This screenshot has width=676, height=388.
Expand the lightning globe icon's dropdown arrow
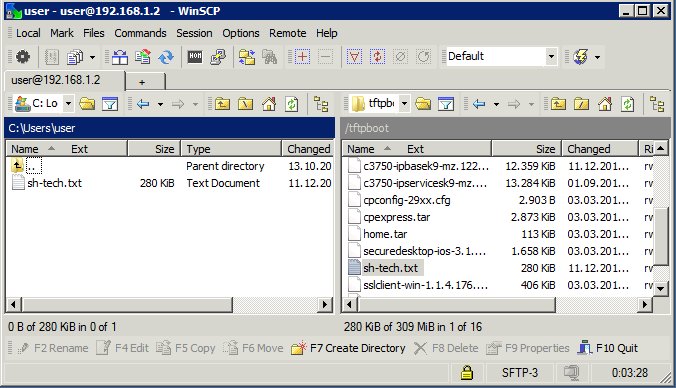[597, 57]
